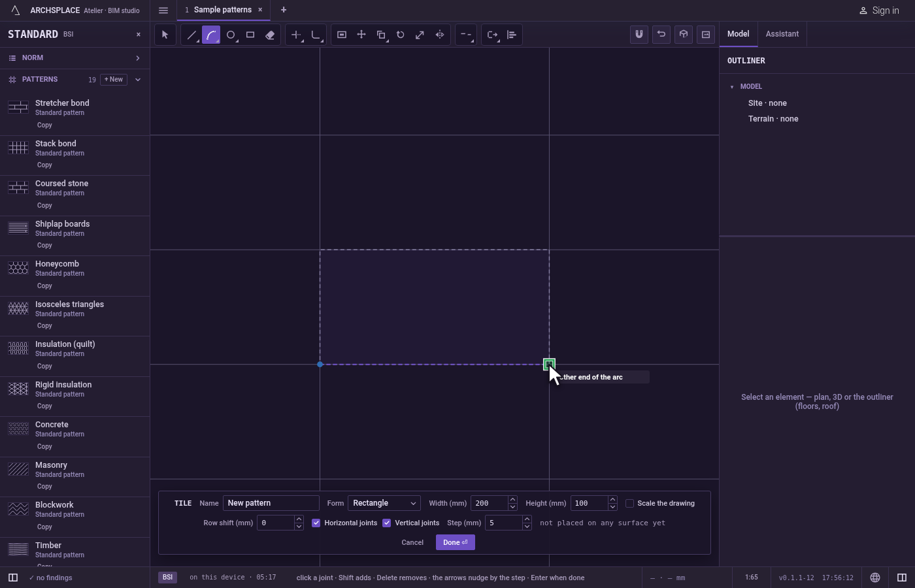Select the arrow pointer tool
Image resolution: width=915 pixels, height=588 pixels.
[165, 35]
